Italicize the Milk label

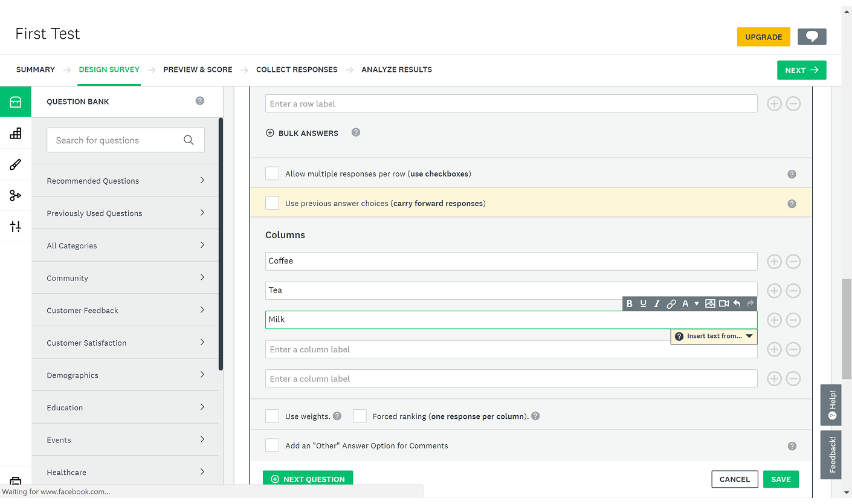pos(657,303)
